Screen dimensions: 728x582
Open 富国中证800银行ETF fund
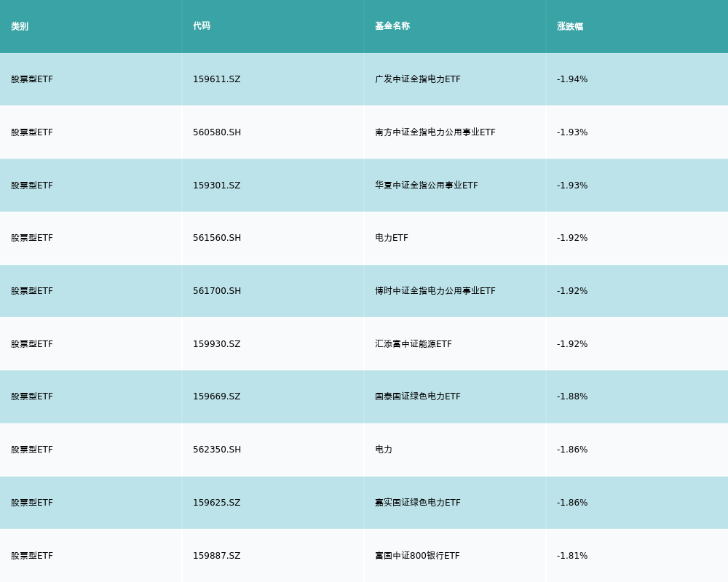[417, 556]
